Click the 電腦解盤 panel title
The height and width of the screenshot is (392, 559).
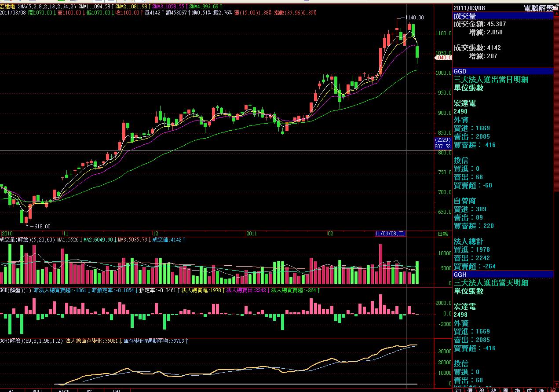tap(538, 8)
